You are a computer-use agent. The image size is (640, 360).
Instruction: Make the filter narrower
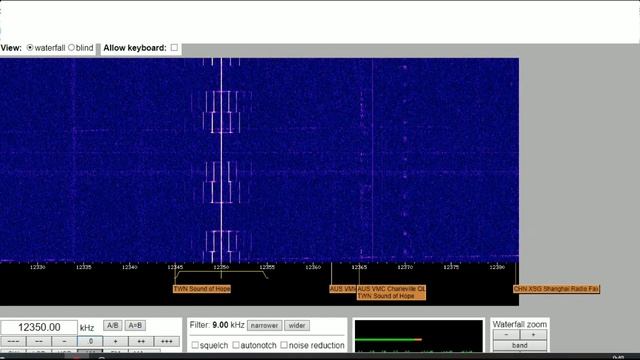click(x=264, y=326)
